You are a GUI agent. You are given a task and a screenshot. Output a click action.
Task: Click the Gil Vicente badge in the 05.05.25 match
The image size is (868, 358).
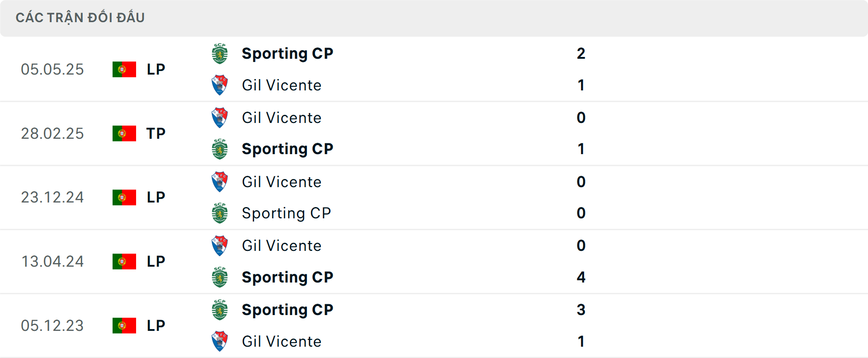pyautogui.click(x=220, y=85)
